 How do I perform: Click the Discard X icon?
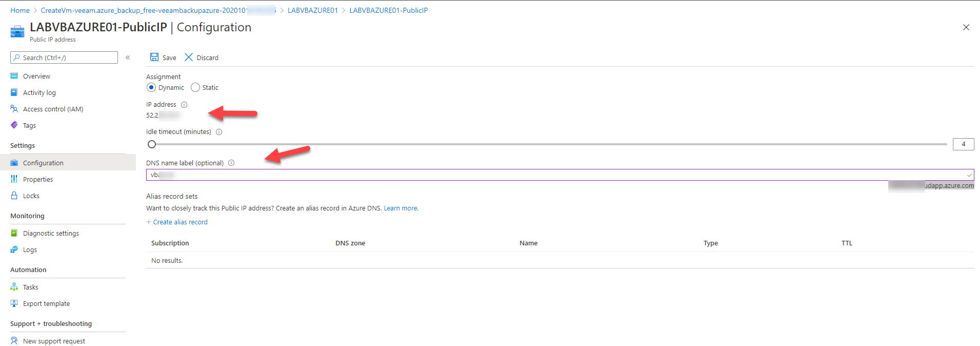[189, 57]
